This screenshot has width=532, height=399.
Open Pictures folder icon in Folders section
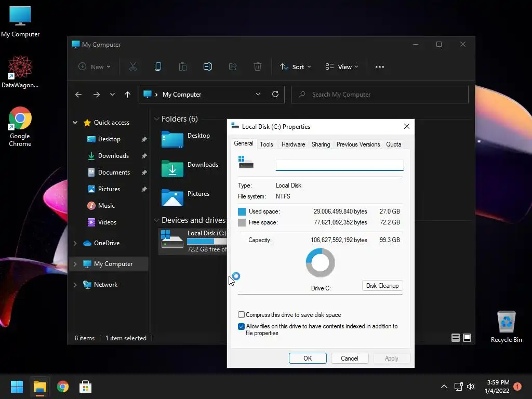tap(172, 197)
